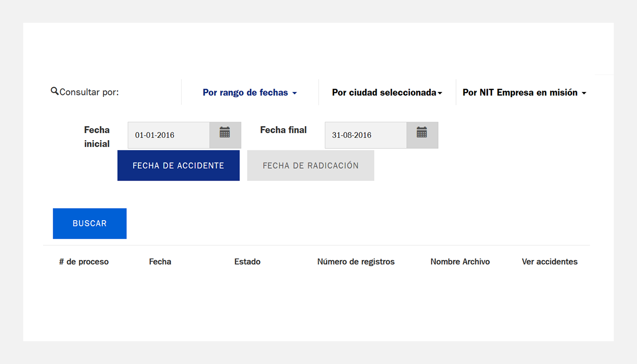Click the Consultar por label
Screen dimensions: 637x364
(89, 92)
